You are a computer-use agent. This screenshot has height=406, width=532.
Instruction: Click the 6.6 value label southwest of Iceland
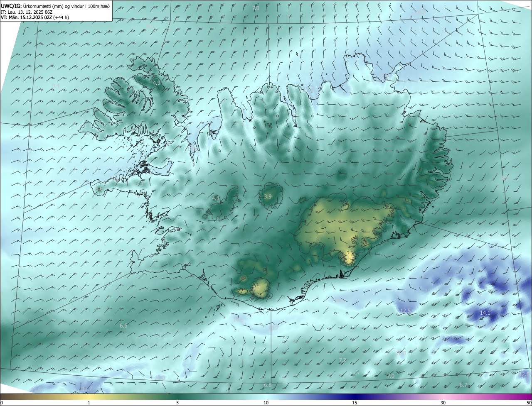(123, 326)
